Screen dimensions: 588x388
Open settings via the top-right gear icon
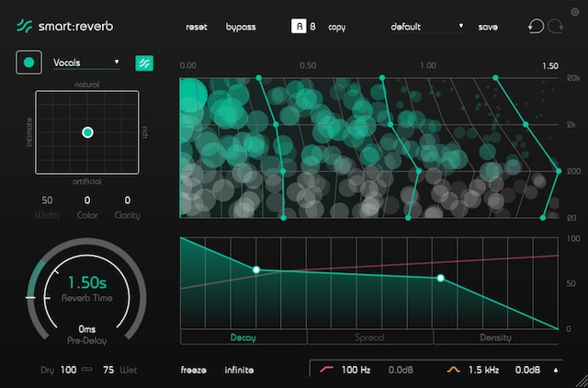point(575,11)
